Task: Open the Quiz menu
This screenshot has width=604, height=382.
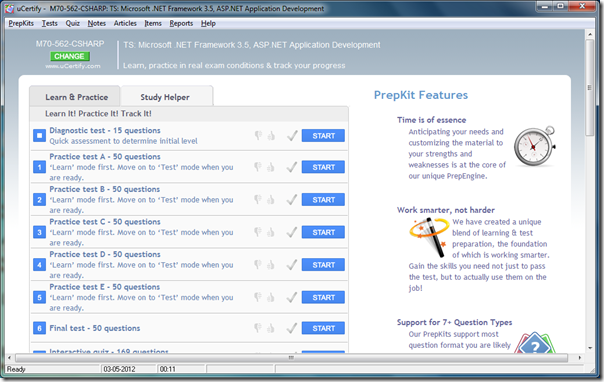Action: [72, 23]
